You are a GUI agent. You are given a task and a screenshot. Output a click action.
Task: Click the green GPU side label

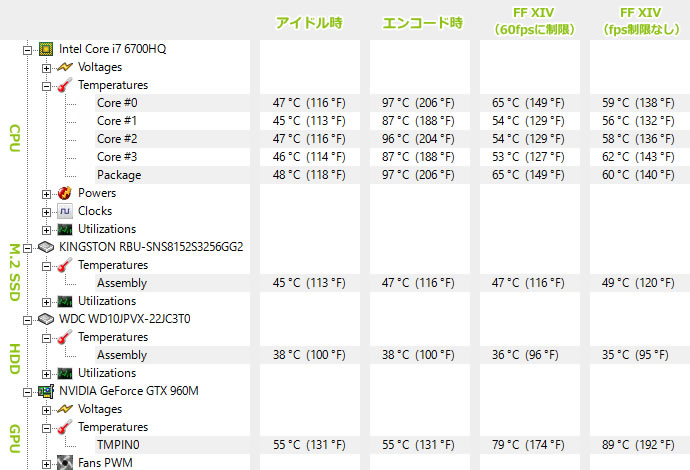[15, 439]
